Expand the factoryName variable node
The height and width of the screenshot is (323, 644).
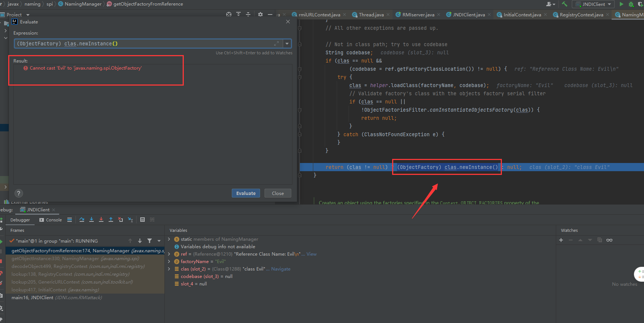point(169,262)
